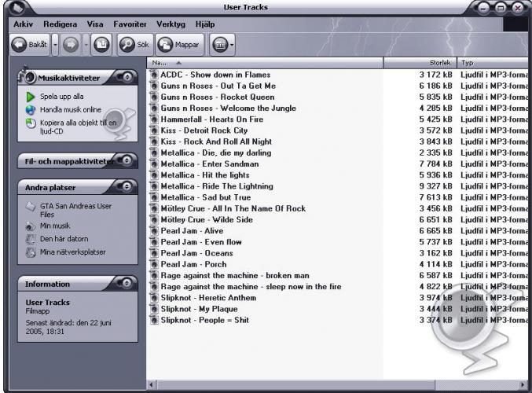Viewport: 532px width, 393px height.
Task: Click the Min musik icon
Action: [x=31, y=226]
